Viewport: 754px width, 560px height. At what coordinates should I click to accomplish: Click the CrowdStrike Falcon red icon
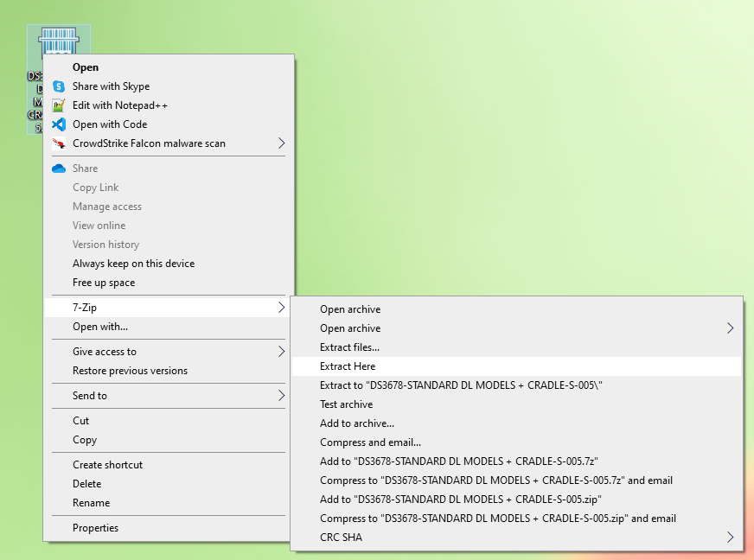click(x=59, y=143)
